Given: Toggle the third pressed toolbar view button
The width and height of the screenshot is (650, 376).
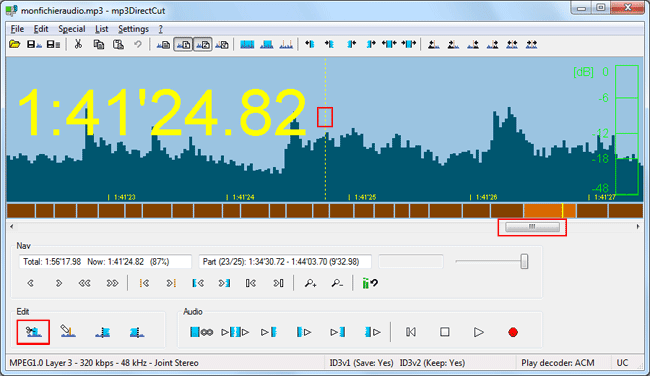Looking at the screenshot, I should coord(203,44).
